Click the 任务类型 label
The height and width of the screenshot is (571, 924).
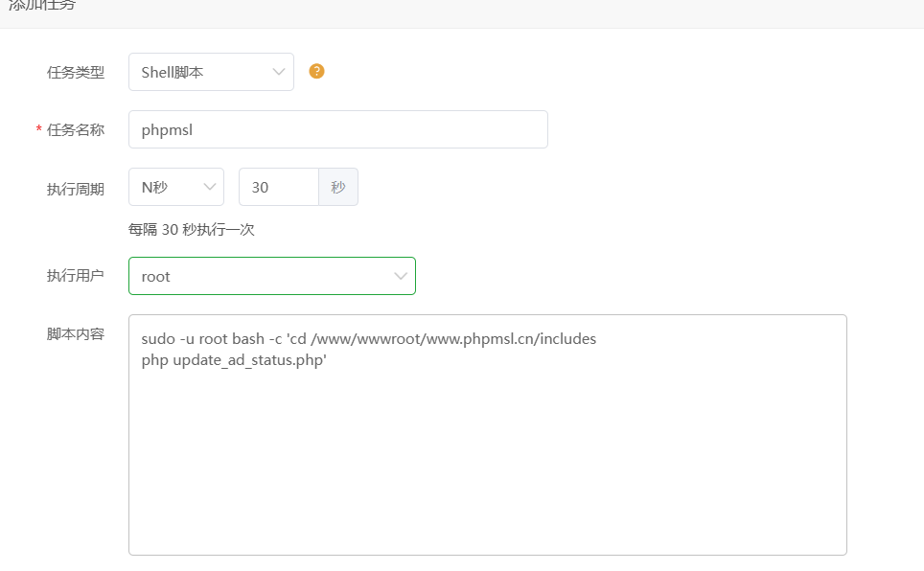click(76, 72)
